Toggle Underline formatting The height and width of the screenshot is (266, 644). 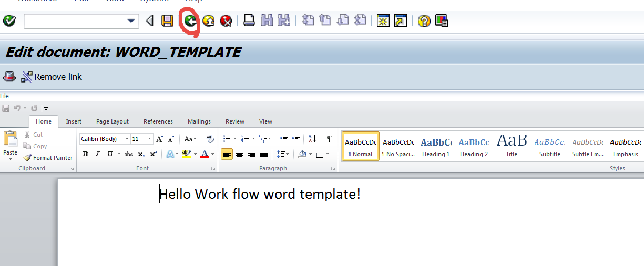pyautogui.click(x=110, y=154)
